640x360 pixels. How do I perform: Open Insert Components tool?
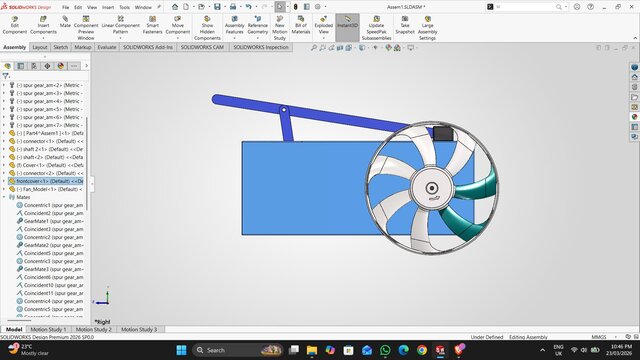click(43, 25)
